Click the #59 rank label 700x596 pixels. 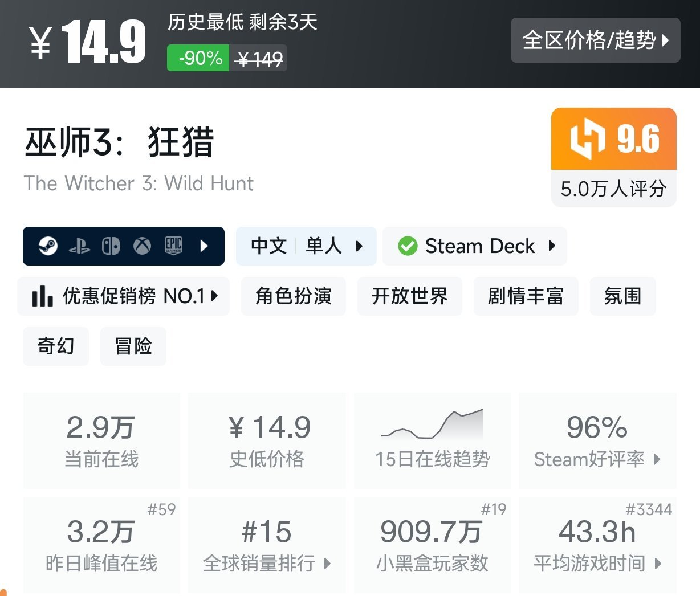[x=161, y=509]
